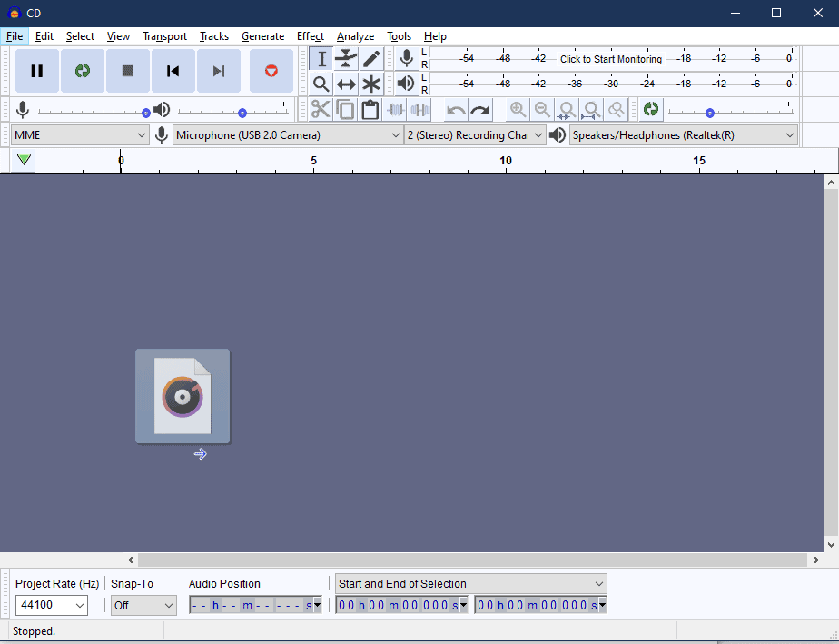The width and height of the screenshot is (839, 644).
Task: Click Fit selection to width icon
Action: (567, 110)
